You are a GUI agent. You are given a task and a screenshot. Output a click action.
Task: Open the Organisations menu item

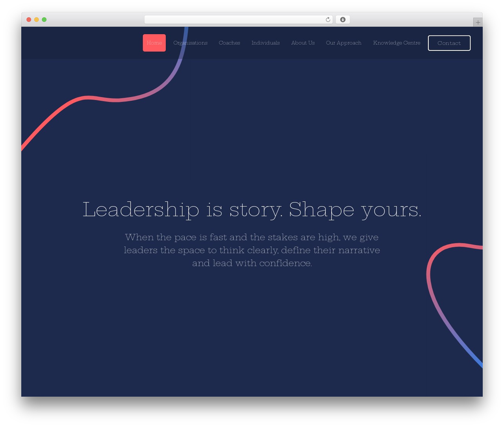[191, 43]
